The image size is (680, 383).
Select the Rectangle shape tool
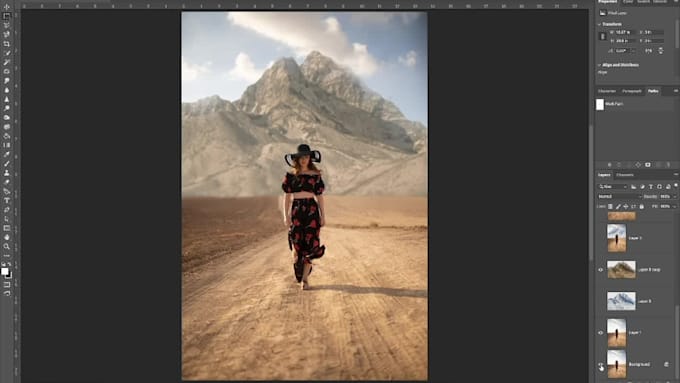click(x=7, y=228)
